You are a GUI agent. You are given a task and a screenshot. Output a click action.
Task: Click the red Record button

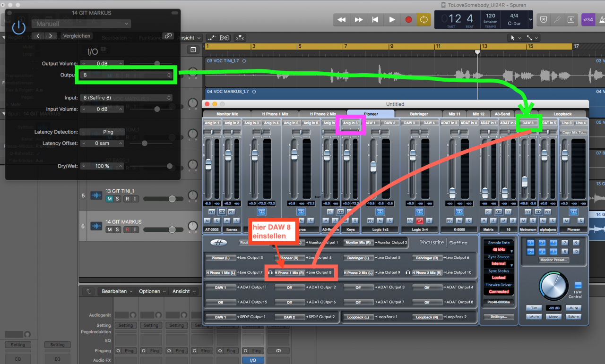click(x=409, y=19)
